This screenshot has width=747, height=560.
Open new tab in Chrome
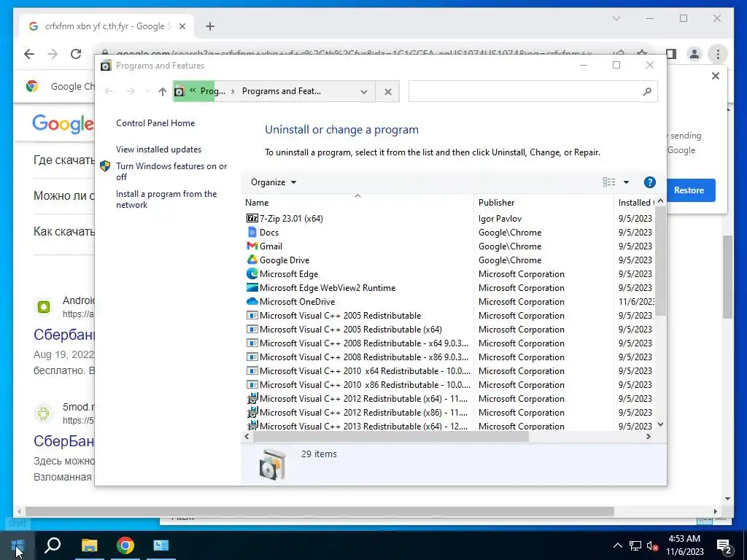pos(210,26)
